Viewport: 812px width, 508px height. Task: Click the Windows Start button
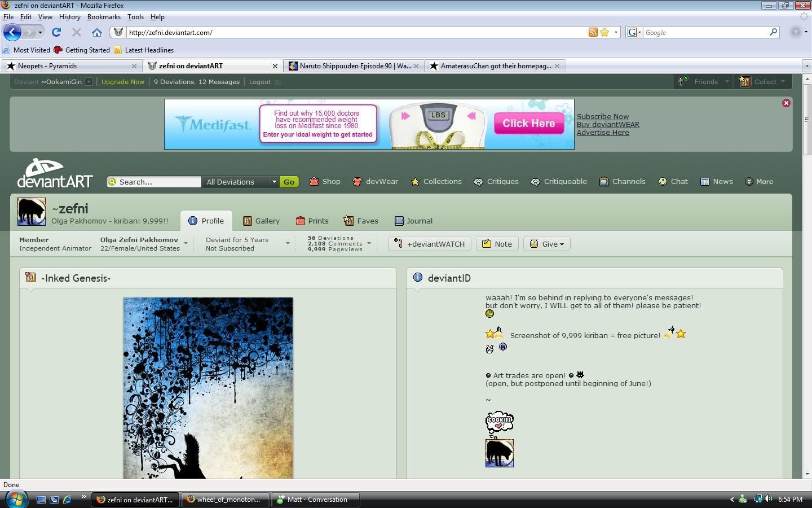point(16,499)
